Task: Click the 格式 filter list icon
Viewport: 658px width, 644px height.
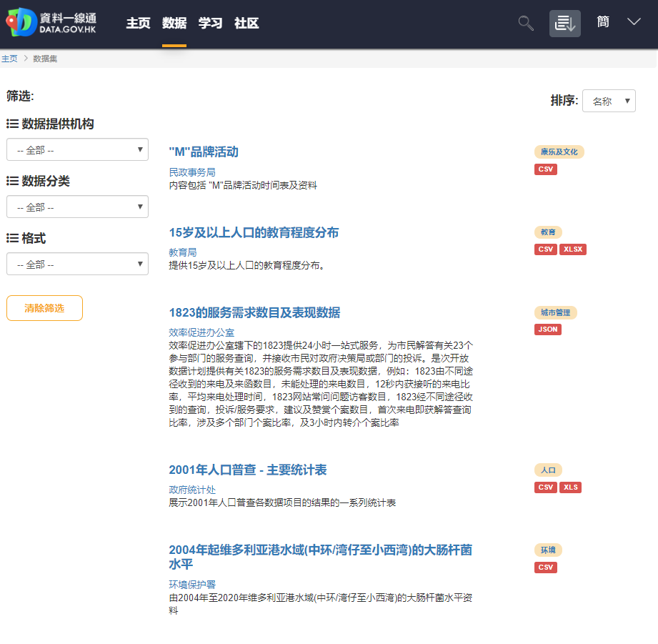Action: (13, 239)
